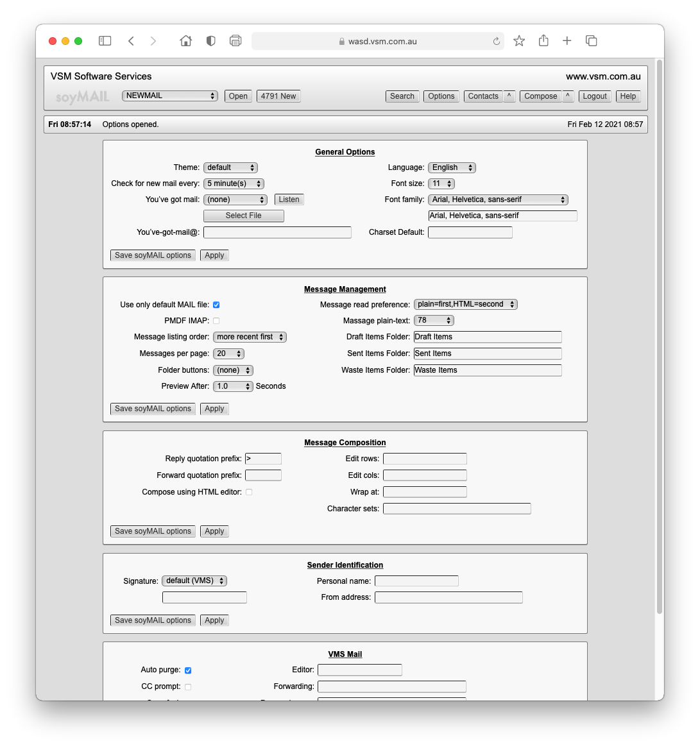Viewport: 700px width, 748px height.
Task: Add a new tab with plus icon
Action: click(x=567, y=41)
